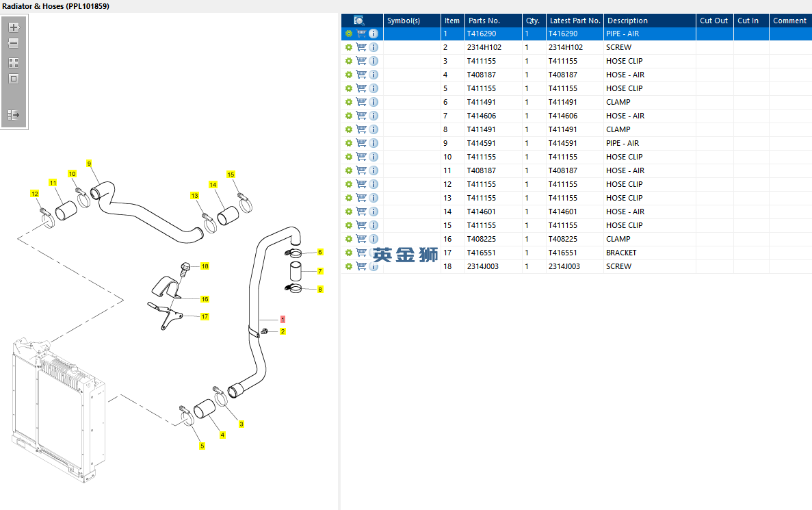Image resolution: width=812 pixels, height=510 pixels.
Task: Add item 4 HOSE - AIR to cart
Action: click(x=361, y=75)
